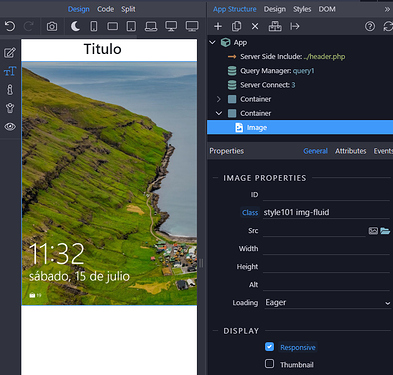Select the laptop viewport icon
Image resolution: width=393 pixels, height=375 pixels.
coord(151,26)
